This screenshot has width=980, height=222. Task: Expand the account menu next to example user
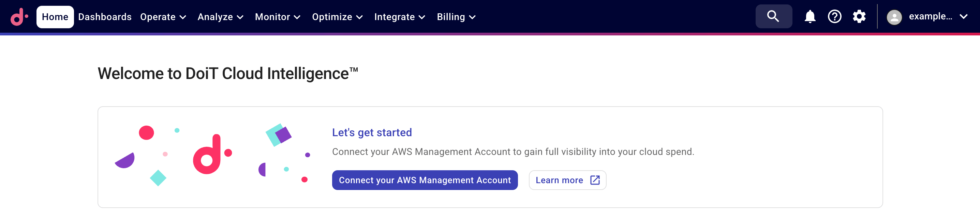[965, 16]
